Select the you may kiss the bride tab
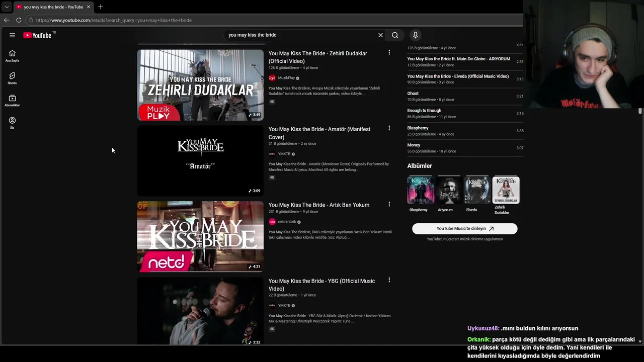The image size is (644, 362). 53,7
